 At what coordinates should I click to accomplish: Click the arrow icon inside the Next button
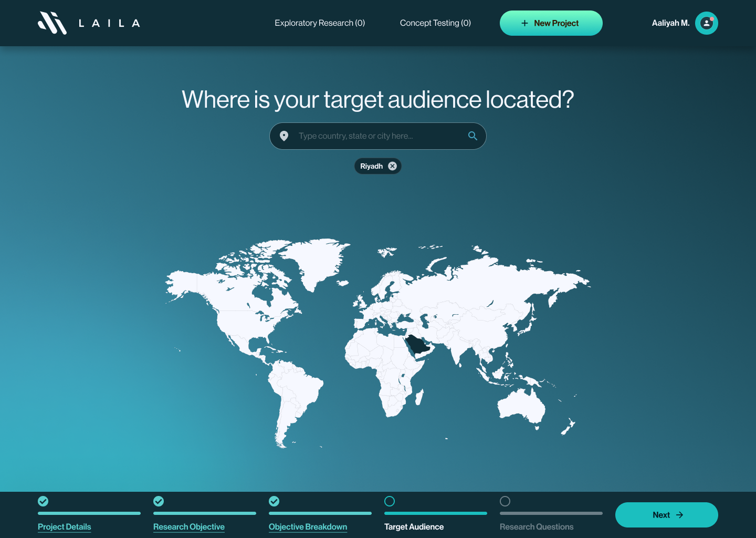pyautogui.click(x=679, y=515)
